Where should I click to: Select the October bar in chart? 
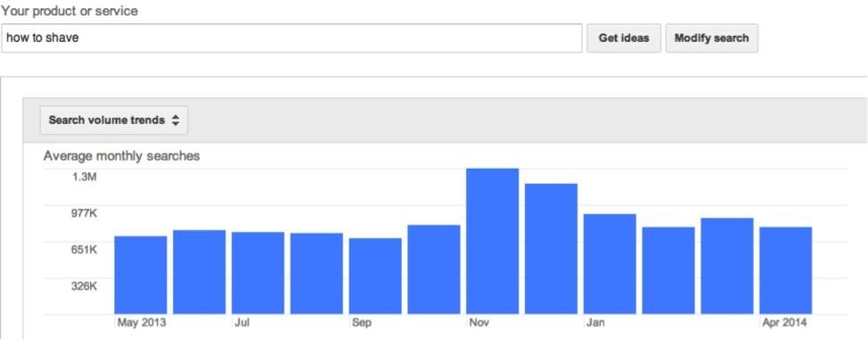click(434, 270)
